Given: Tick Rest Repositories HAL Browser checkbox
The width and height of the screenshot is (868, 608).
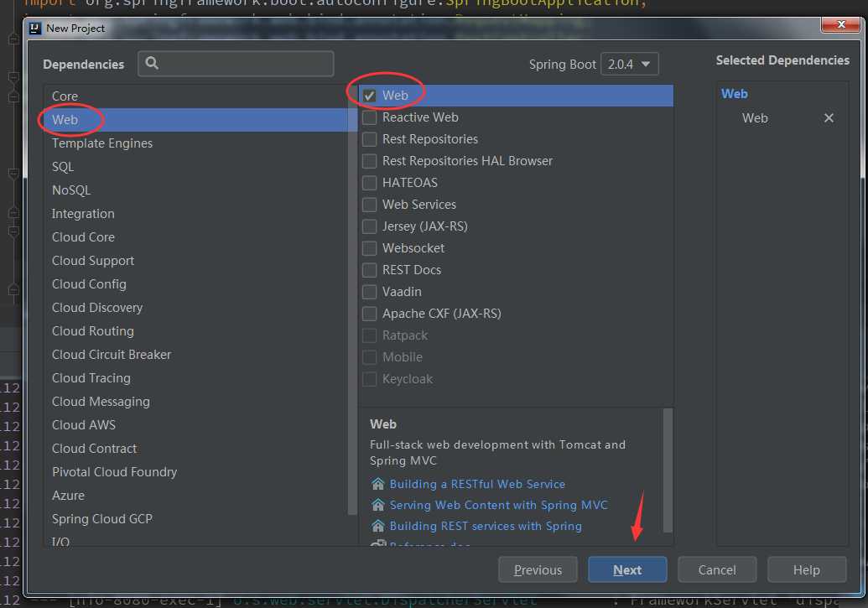Looking at the screenshot, I should 369,161.
